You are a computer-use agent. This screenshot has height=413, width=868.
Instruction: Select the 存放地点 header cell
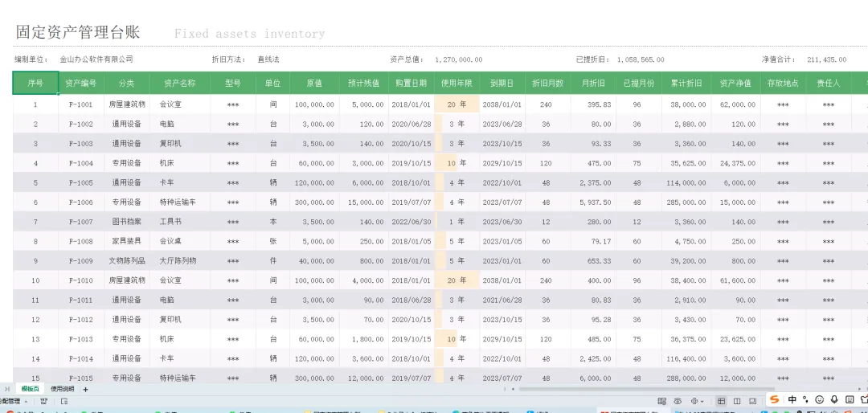[x=783, y=83]
